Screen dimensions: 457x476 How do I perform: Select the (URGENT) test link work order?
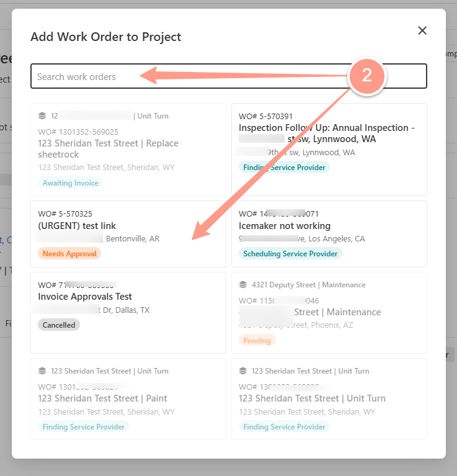tap(128, 234)
